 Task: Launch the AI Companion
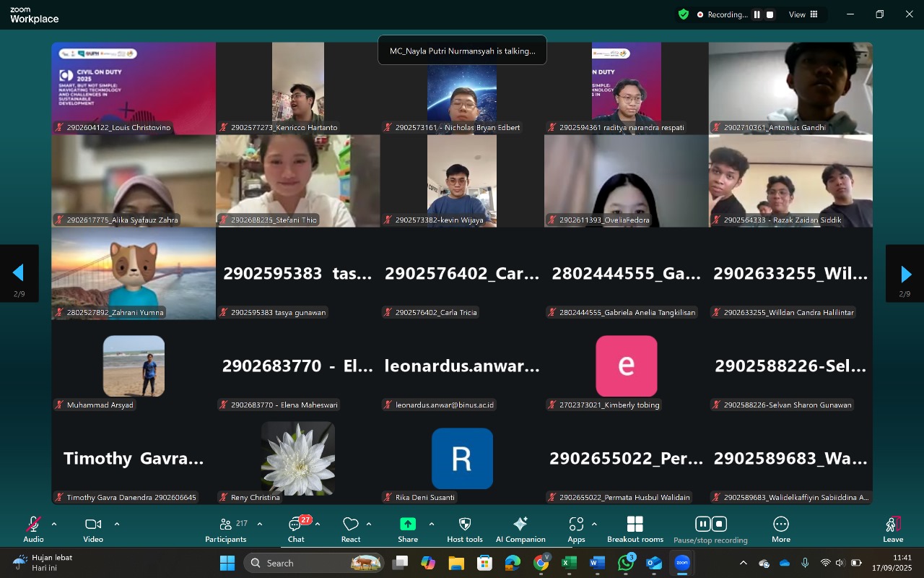coord(520,529)
